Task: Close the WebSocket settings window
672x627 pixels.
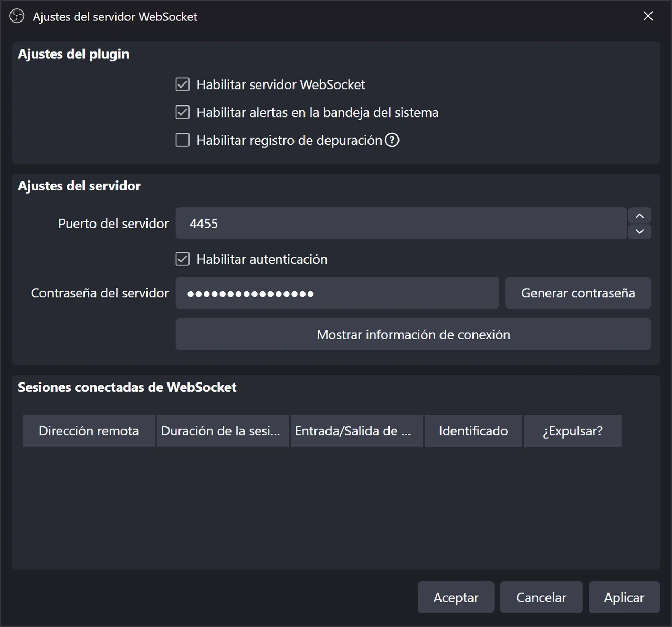Action: 648,16
